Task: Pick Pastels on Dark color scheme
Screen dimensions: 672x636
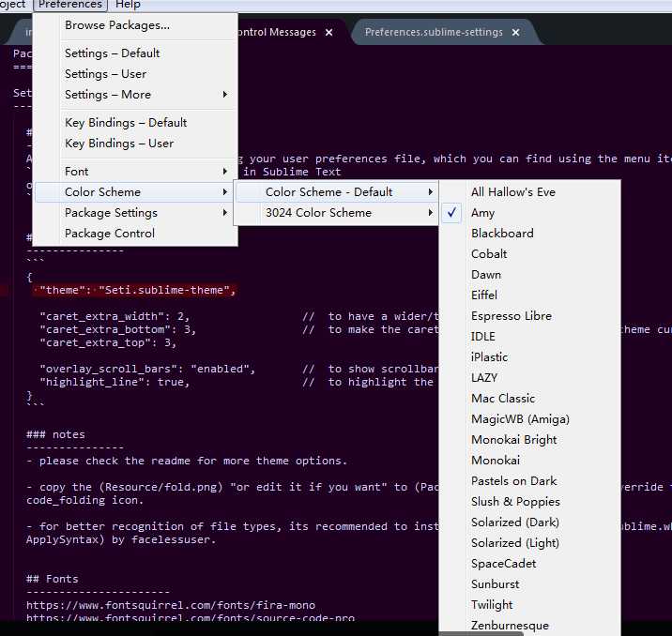Action: point(529,480)
